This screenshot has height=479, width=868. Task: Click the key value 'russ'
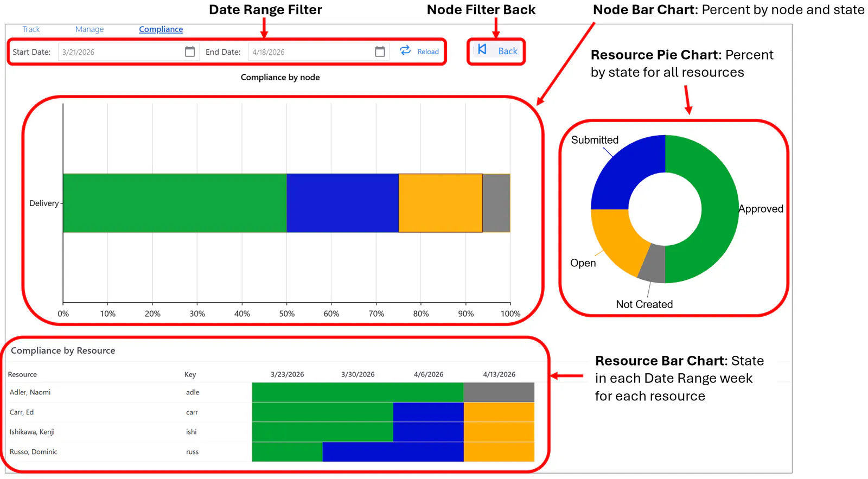pyautogui.click(x=193, y=452)
